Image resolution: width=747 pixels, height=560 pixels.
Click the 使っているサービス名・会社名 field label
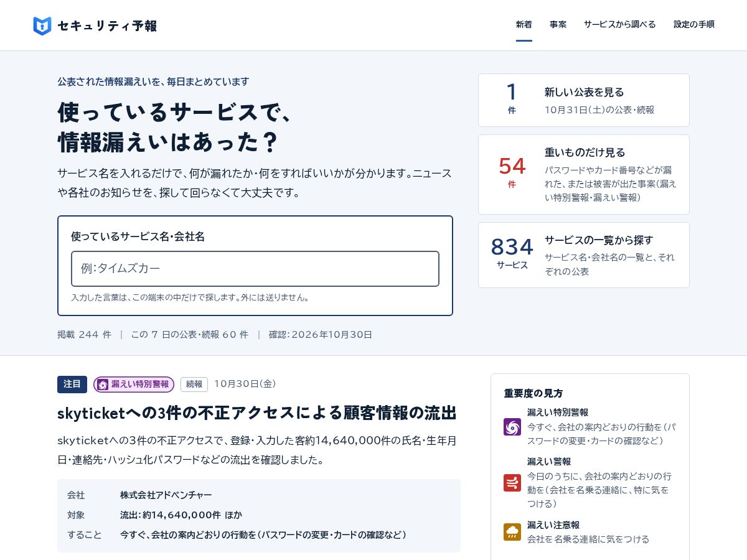pos(138,236)
